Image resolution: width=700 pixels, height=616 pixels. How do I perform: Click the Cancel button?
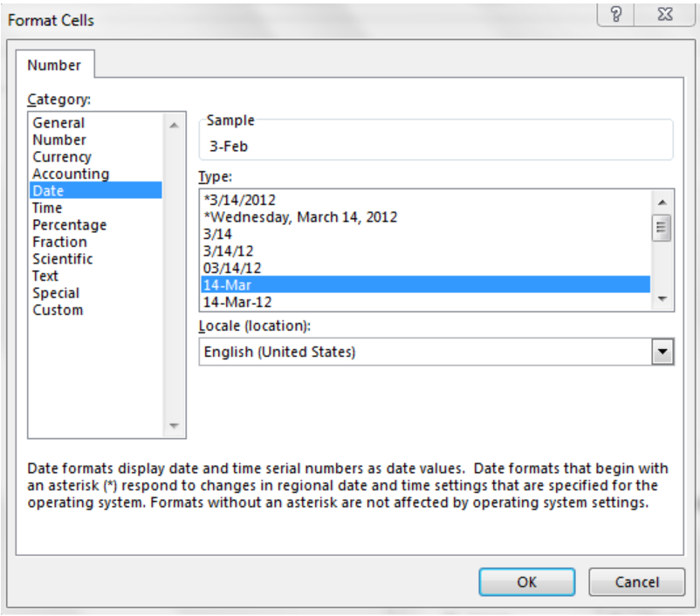tap(637, 582)
